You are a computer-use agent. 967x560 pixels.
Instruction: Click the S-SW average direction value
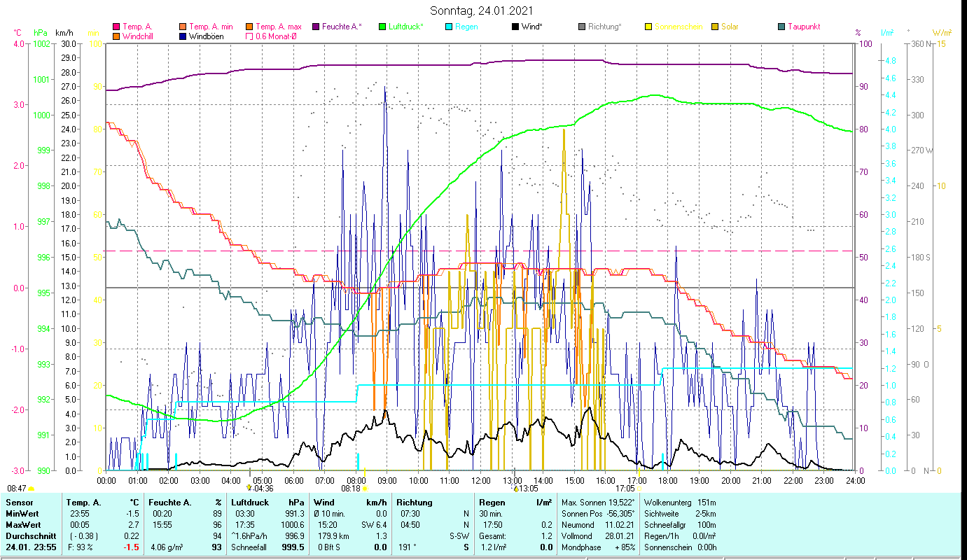(x=458, y=536)
